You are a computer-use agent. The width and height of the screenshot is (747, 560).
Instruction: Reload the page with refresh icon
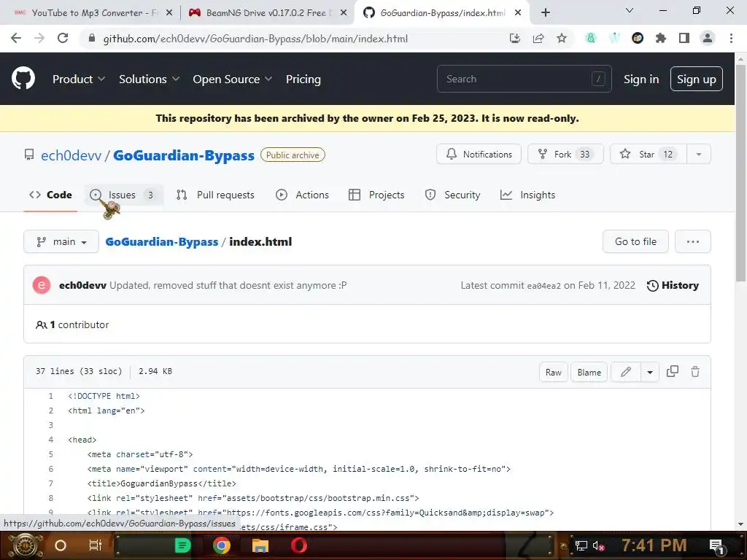[63, 39]
